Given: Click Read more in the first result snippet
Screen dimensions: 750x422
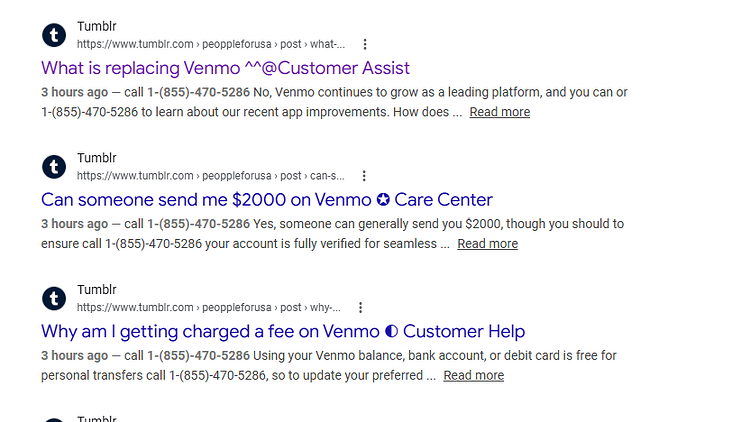Looking at the screenshot, I should click(499, 112).
